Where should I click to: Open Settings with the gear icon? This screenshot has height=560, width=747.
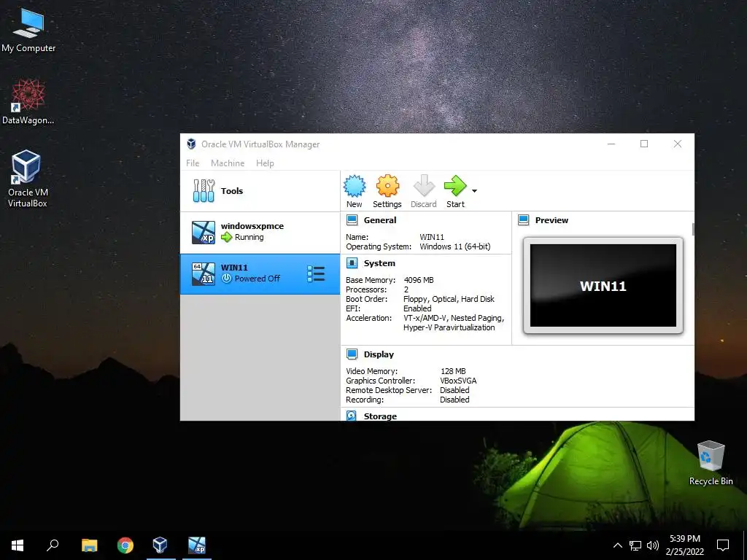pos(387,186)
